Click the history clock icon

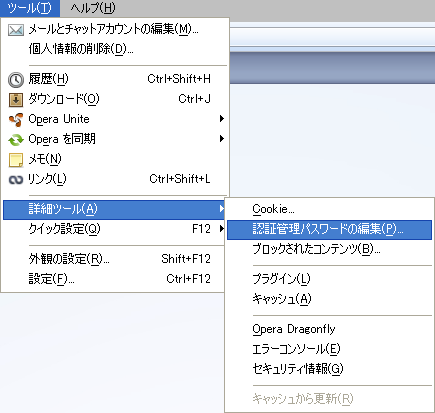point(16,80)
